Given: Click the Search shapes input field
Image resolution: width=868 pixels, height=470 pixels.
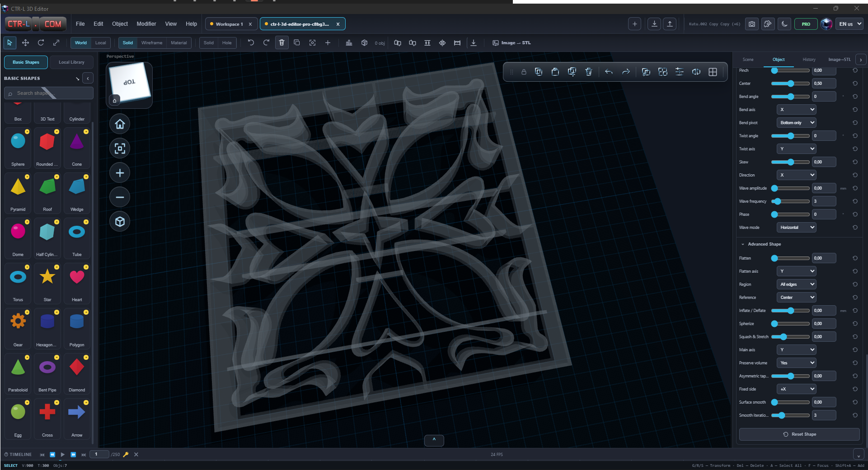Looking at the screenshot, I should tap(49, 93).
